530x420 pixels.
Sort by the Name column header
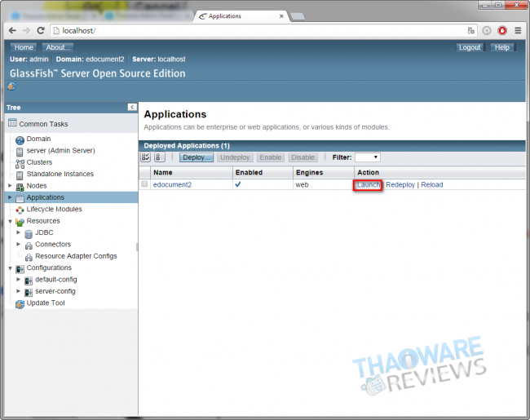tap(192, 172)
